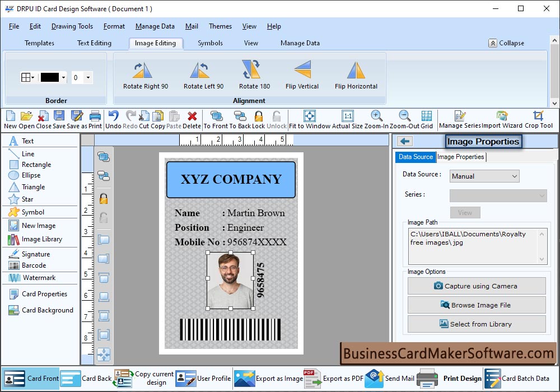Open Manage Series tool

pyautogui.click(x=460, y=120)
